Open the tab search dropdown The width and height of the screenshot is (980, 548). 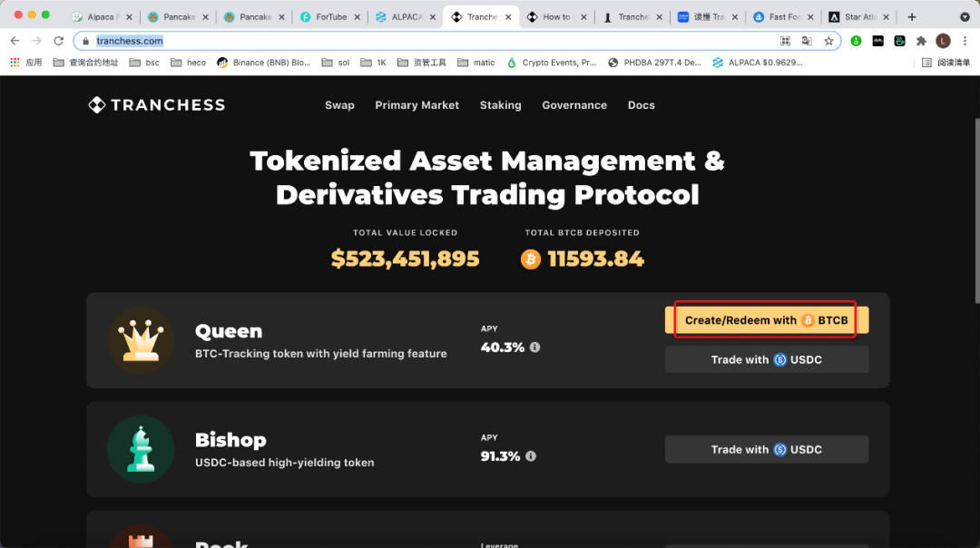point(965,17)
